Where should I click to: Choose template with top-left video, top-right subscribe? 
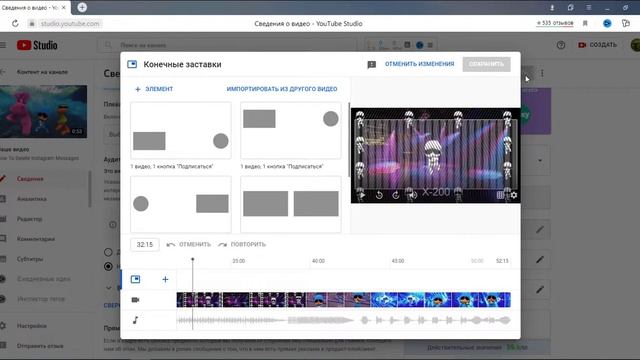click(x=291, y=131)
